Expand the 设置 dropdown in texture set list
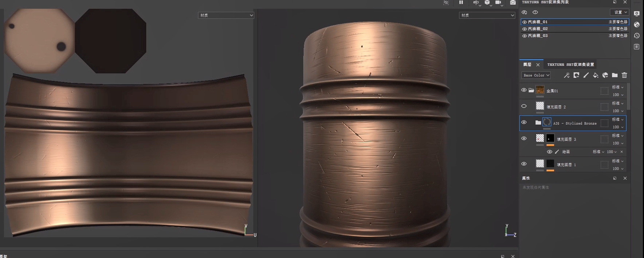 (619, 12)
